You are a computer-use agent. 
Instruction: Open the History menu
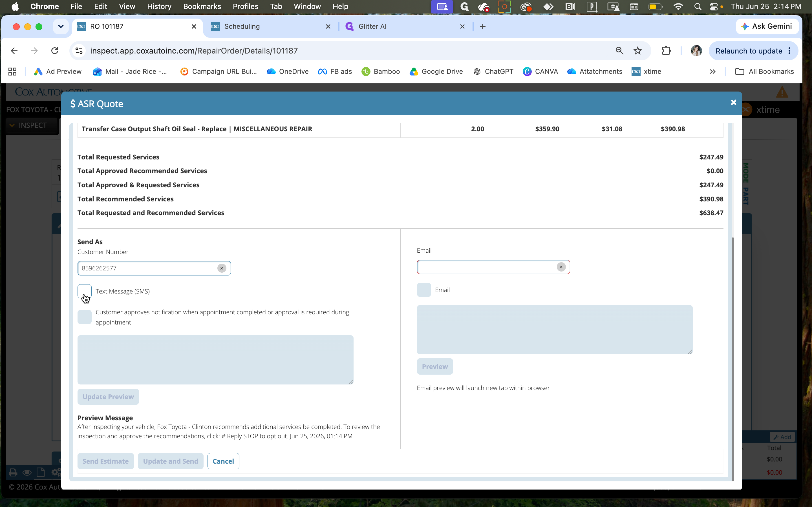[159, 6]
